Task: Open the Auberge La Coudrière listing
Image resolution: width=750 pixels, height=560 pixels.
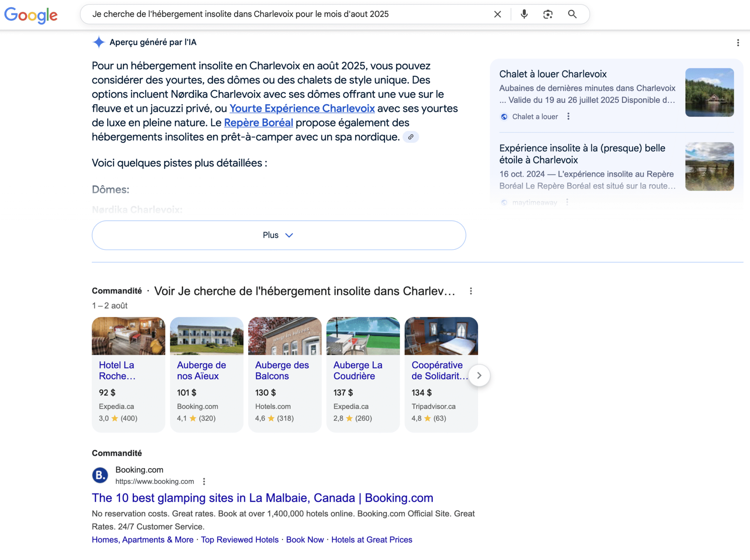Action: (358, 371)
